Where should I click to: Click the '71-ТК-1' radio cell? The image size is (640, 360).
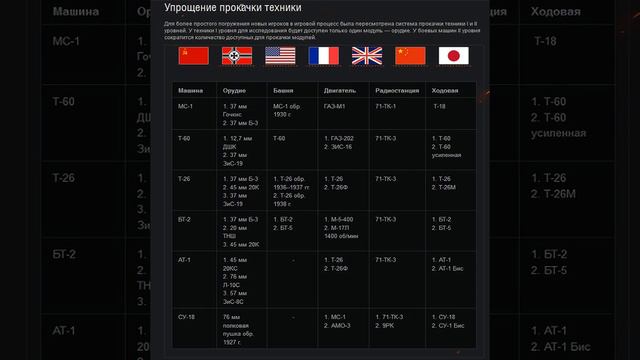coord(386,106)
